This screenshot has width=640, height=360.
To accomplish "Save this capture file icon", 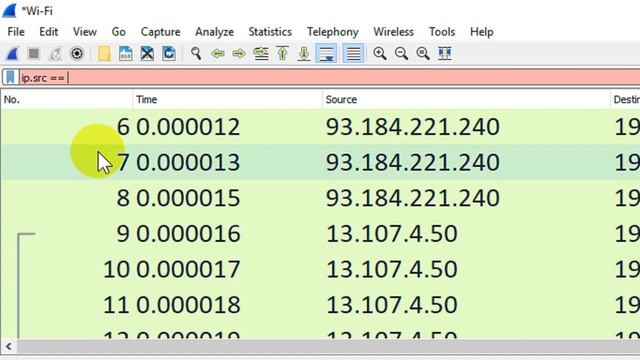I will 125,53.
